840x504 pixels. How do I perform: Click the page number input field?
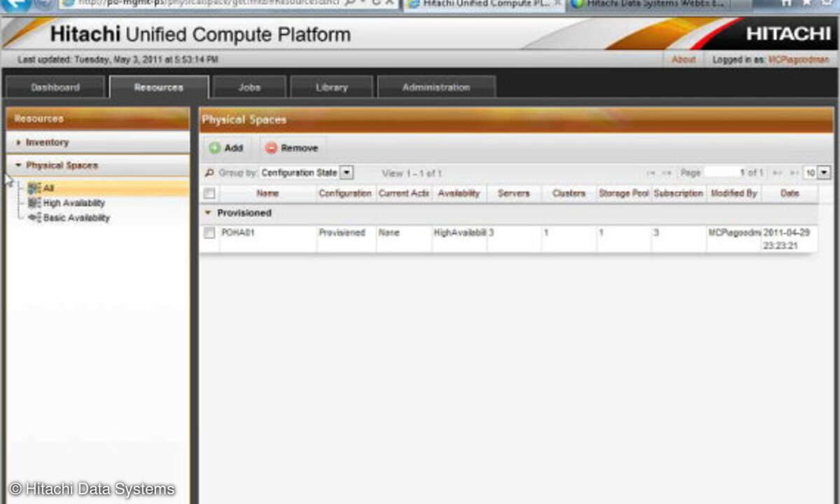tap(724, 173)
